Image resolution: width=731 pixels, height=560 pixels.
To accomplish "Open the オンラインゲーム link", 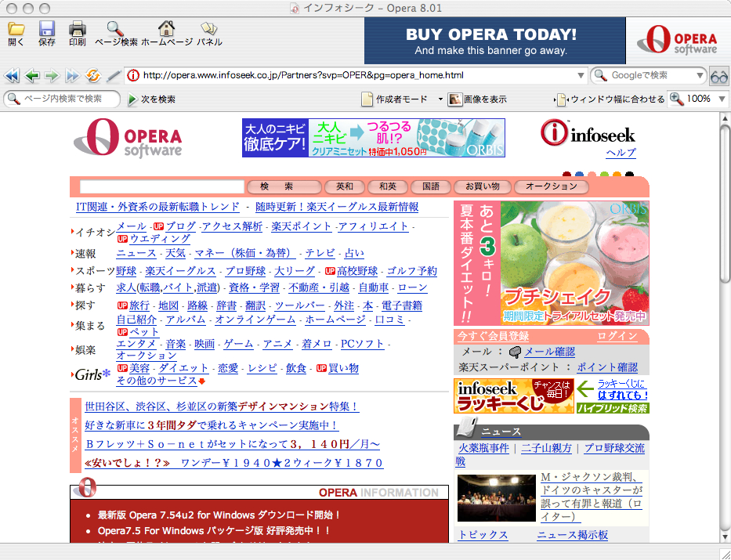I will 255,320.
